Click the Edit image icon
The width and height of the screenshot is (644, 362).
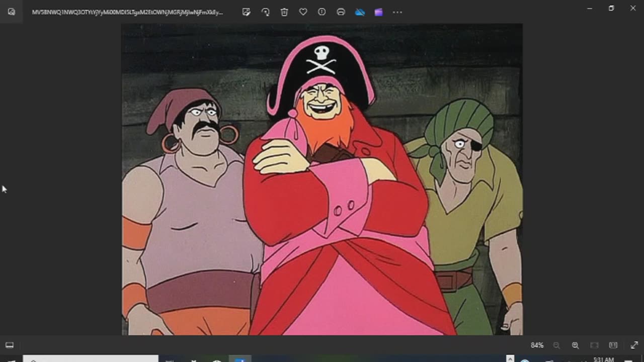tap(246, 12)
